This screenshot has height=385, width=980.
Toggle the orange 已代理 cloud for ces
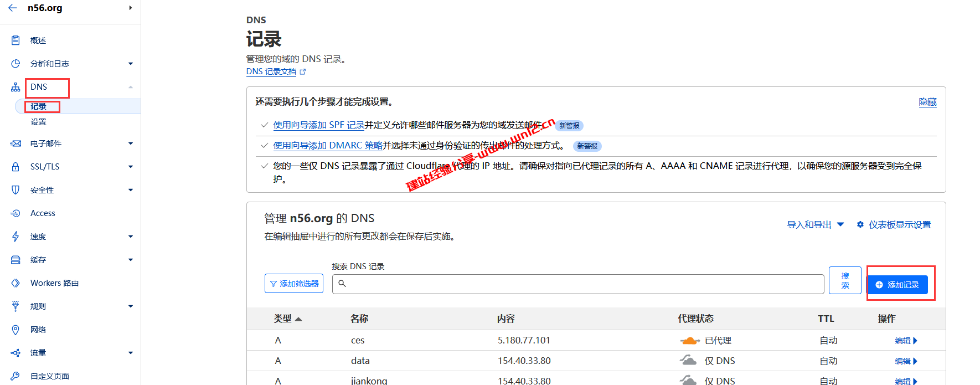690,341
